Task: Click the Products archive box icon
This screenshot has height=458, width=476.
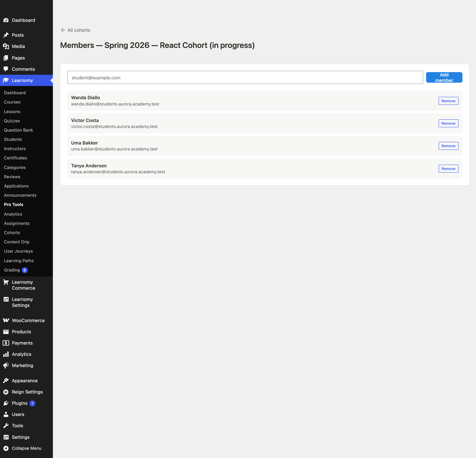Action: [x=6, y=332]
